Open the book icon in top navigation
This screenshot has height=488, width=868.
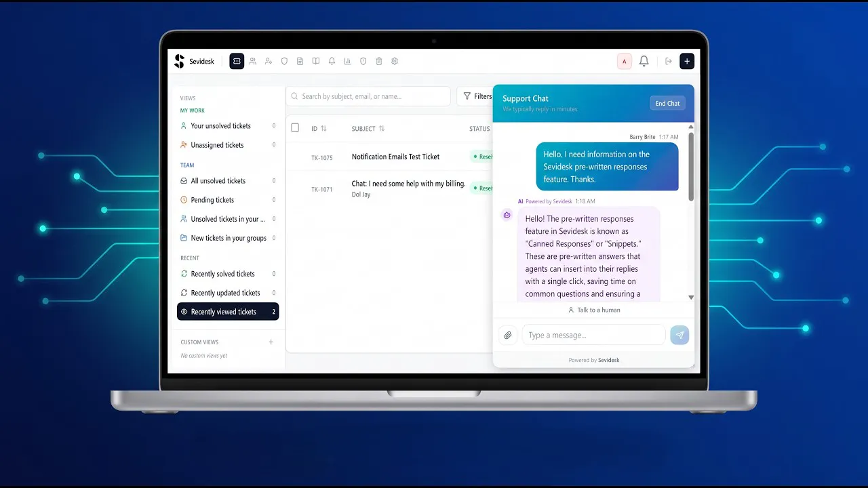click(x=316, y=61)
